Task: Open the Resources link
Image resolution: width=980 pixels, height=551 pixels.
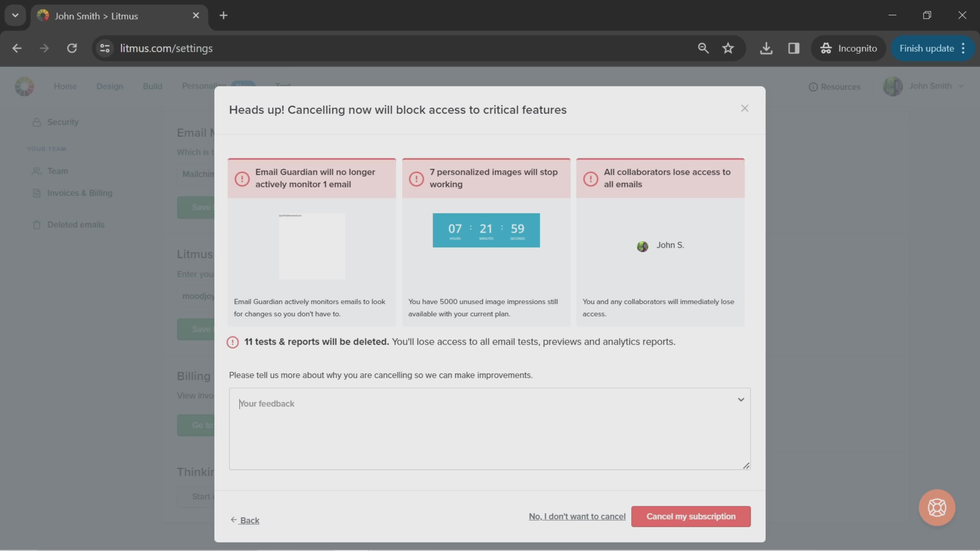Action: click(834, 87)
